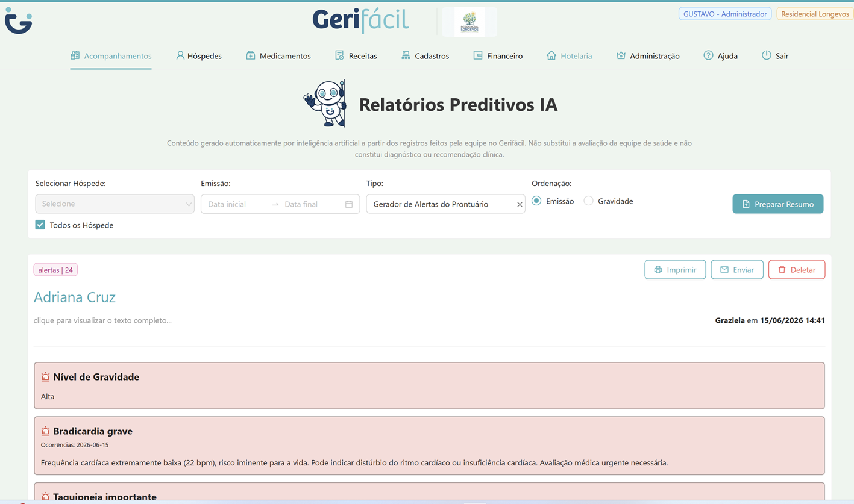The width and height of the screenshot is (854, 504).
Task: Open the Financeiro menu
Action: (498, 56)
